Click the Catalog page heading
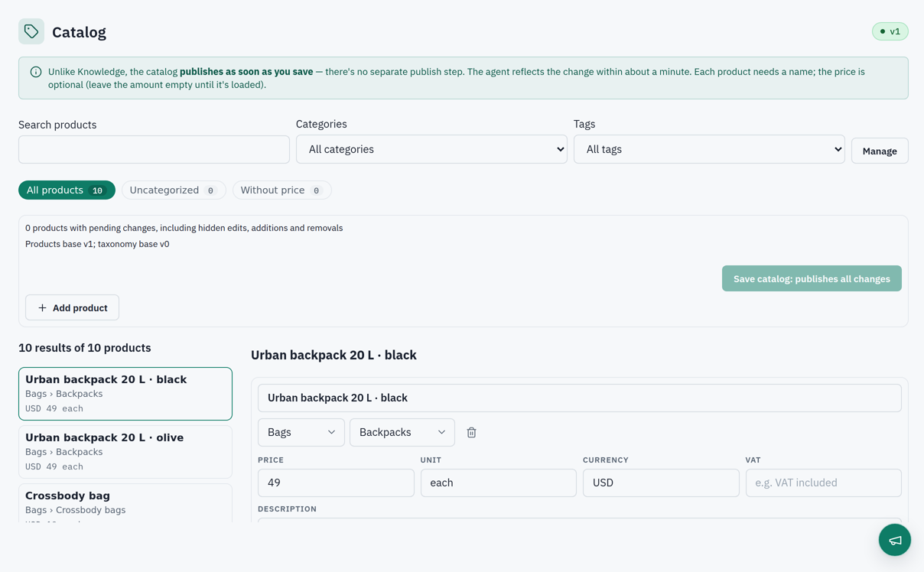 pos(79,32)
